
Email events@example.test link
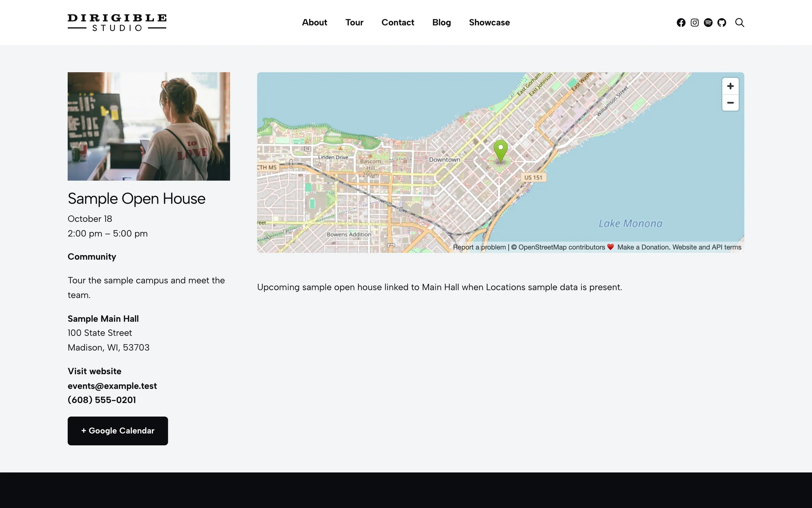tap(112, 386)
